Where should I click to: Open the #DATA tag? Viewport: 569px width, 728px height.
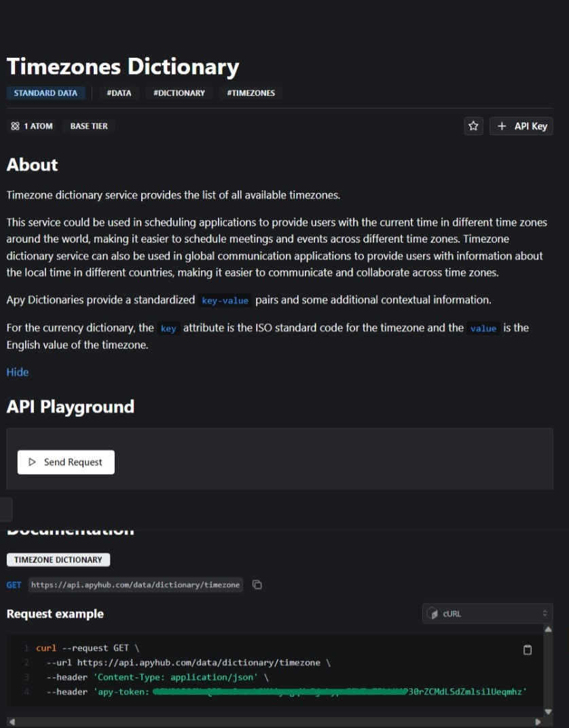[119, 93]
